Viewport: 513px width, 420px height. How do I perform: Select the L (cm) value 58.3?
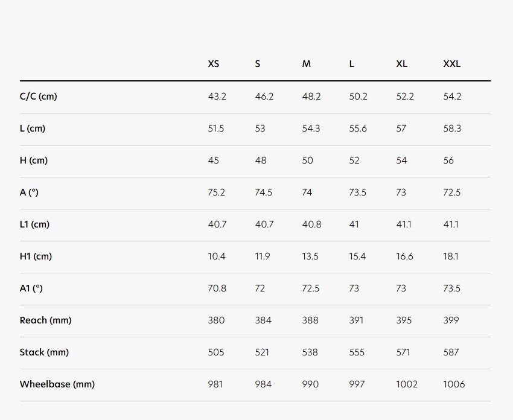tap(452, 128)
